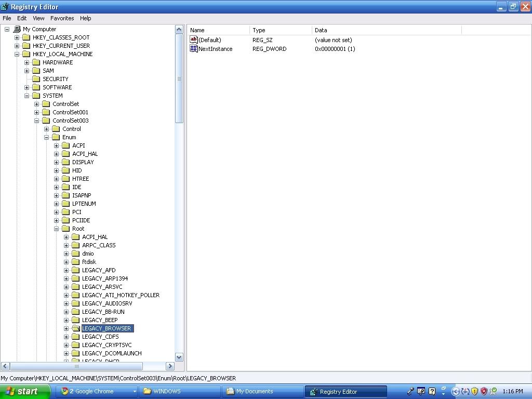
Task: Sort values by the Name column header
Action: (219, 30)
